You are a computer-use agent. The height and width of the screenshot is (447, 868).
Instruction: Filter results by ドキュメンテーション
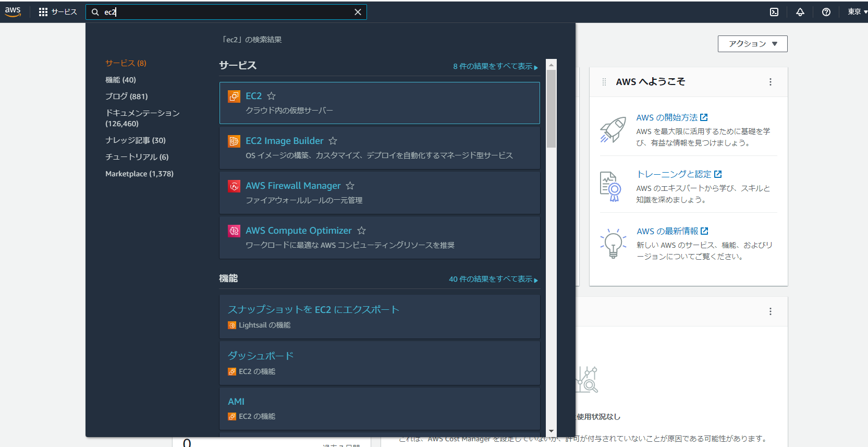[142, 118]
